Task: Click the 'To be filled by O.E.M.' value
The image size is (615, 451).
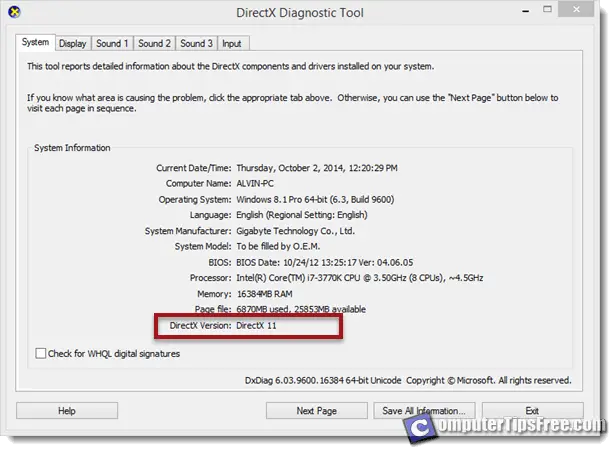Action: [278, 247]
